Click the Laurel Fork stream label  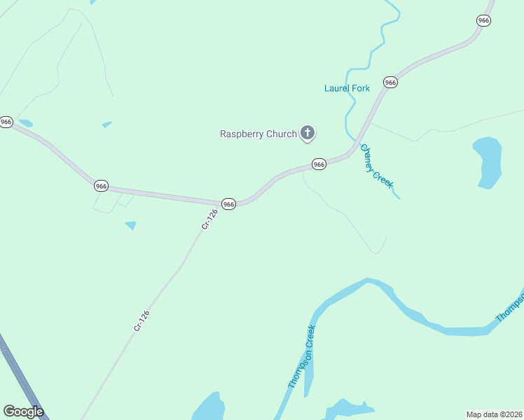(347, 88)
